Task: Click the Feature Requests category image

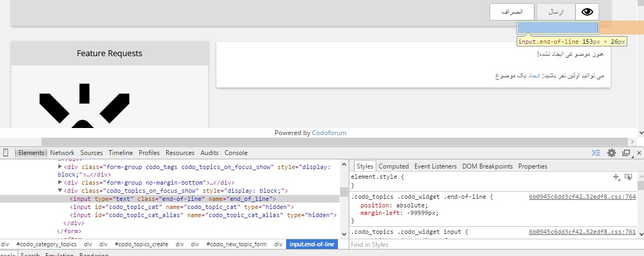Action: click(x=84, y=105)
